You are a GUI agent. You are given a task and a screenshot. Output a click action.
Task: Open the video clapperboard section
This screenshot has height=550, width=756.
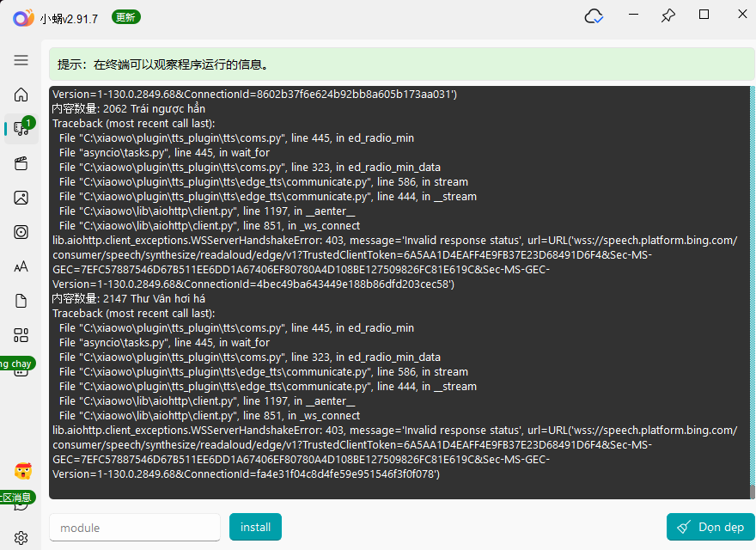point(21,163)
